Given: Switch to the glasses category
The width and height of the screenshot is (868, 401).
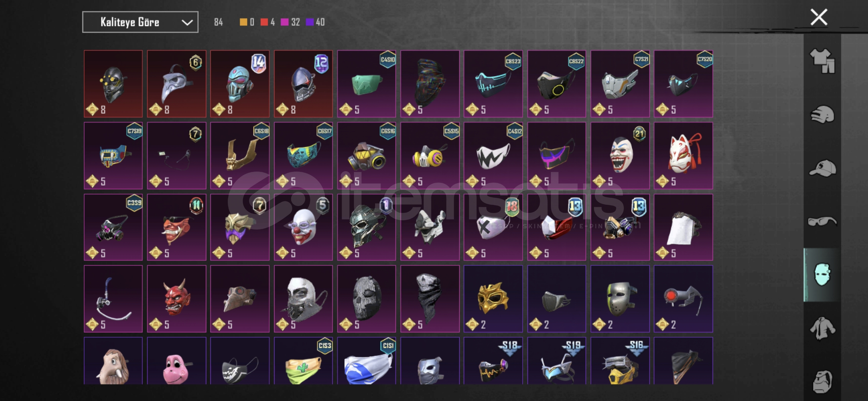Looking at the screenshot, I should (x=822, y=222).
